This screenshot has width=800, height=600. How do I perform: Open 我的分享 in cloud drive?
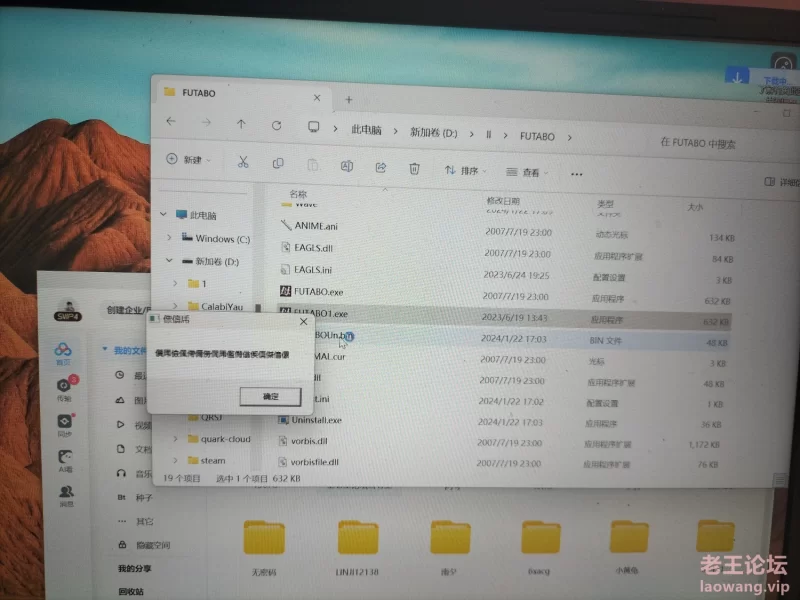click(135, 568)
